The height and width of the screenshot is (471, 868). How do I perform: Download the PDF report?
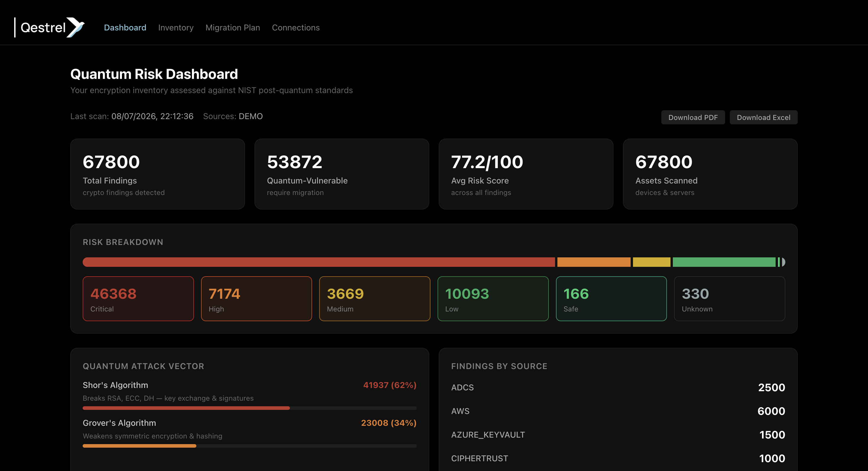[x=693, y=117]
